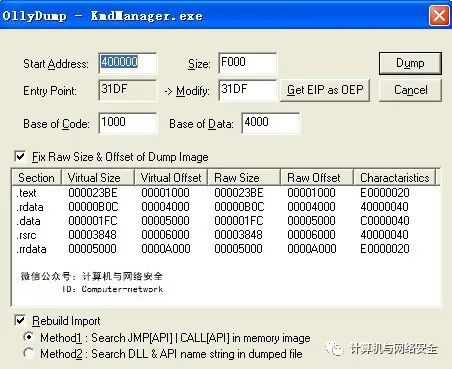Click the Raw Offset column header
The width and height of the screenshot is (452, 369).
[x=317, y=177]
